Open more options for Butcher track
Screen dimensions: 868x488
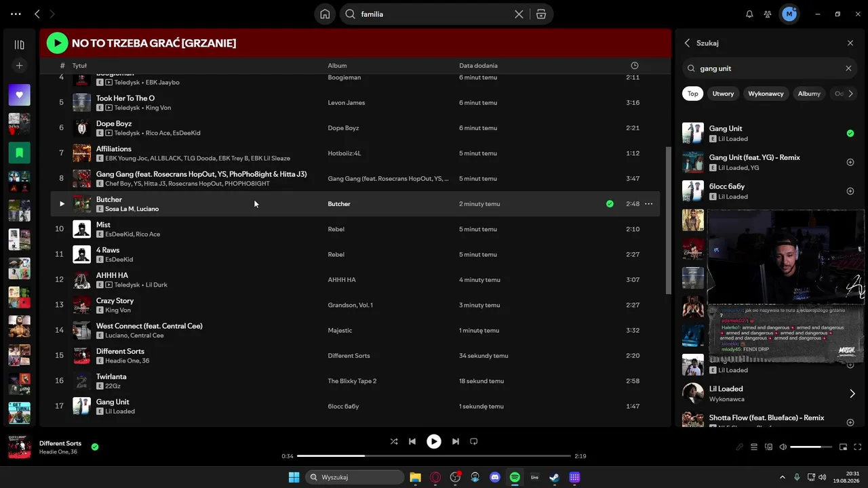click(x=649, y=204)
